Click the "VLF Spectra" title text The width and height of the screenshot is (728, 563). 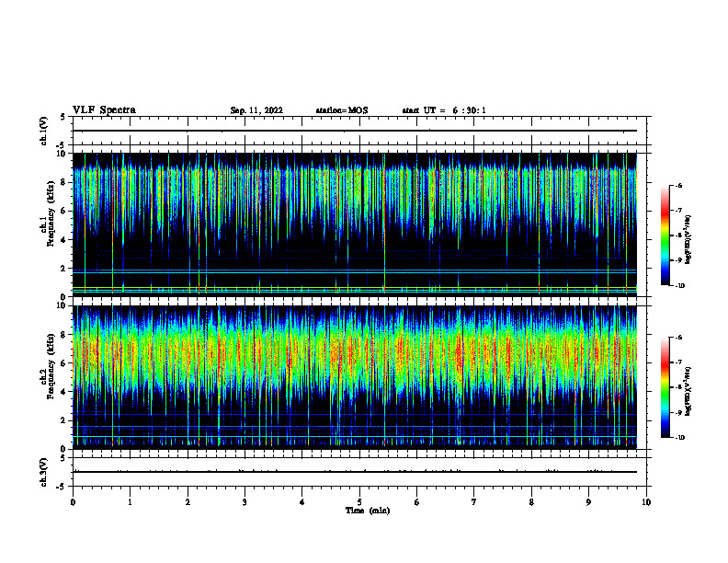[104, 110]
